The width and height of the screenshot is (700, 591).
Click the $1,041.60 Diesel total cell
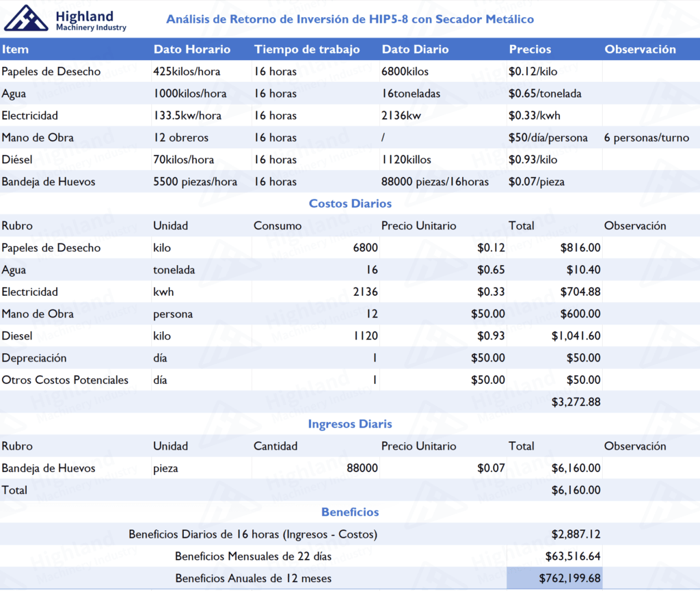tap(576, 336)
